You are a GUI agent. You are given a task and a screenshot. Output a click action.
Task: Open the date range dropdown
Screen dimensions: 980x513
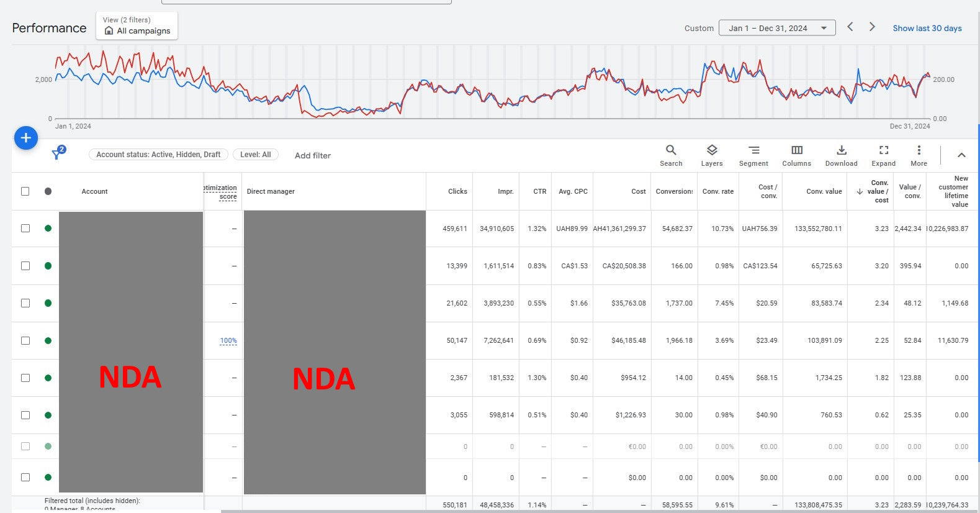(x=776, y=28)
